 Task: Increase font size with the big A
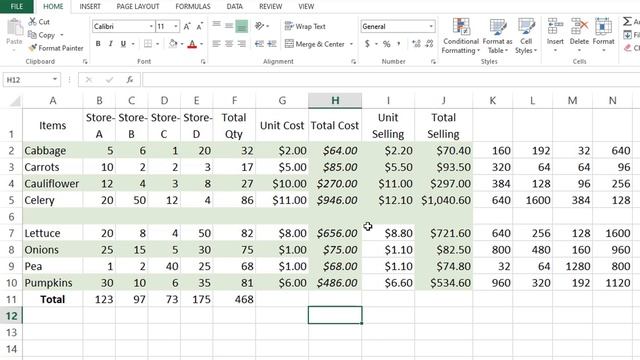pyautogui.click(x=187, y=27)
